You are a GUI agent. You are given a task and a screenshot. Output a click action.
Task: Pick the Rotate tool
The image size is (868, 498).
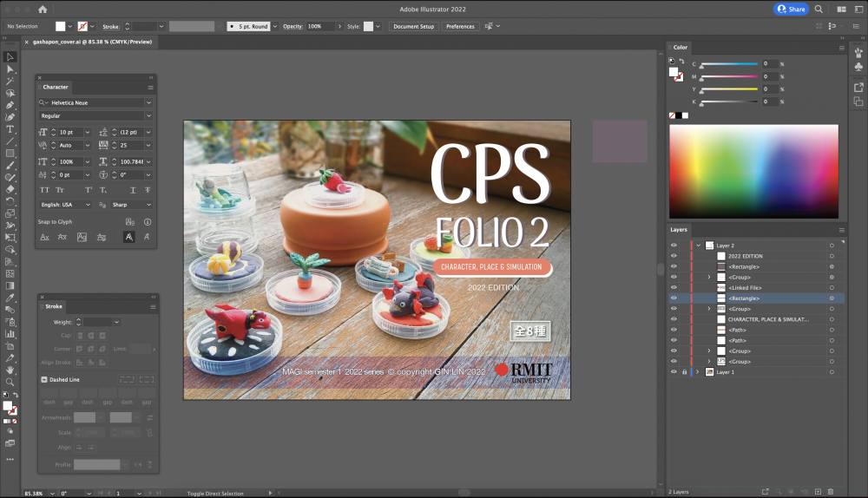click(x=10, y=201)
